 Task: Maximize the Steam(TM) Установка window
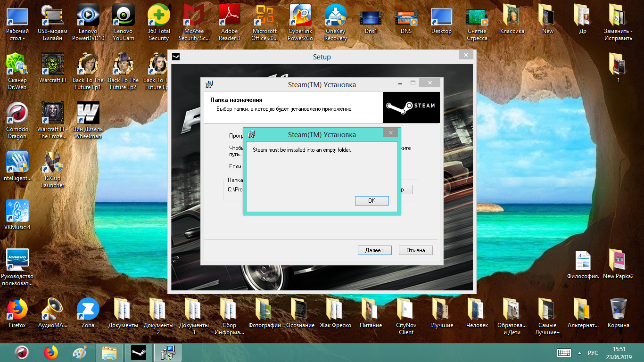tap(413, 83)
